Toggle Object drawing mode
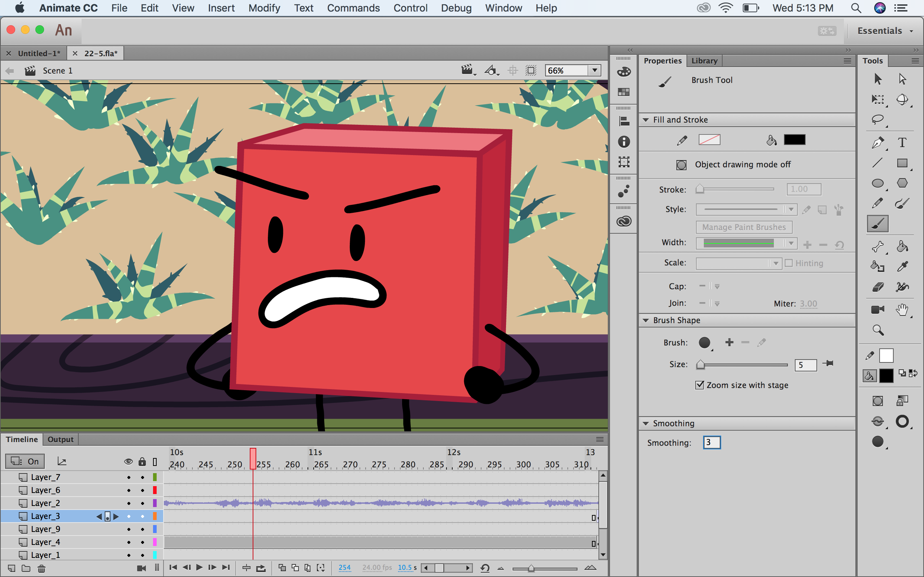 point(681,164)
